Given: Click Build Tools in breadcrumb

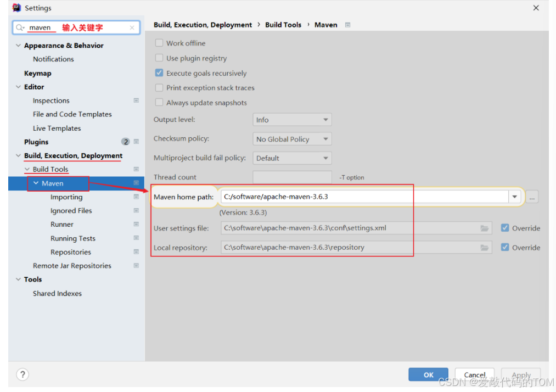Looking at the screenshot, I should (x=283, y=25).
